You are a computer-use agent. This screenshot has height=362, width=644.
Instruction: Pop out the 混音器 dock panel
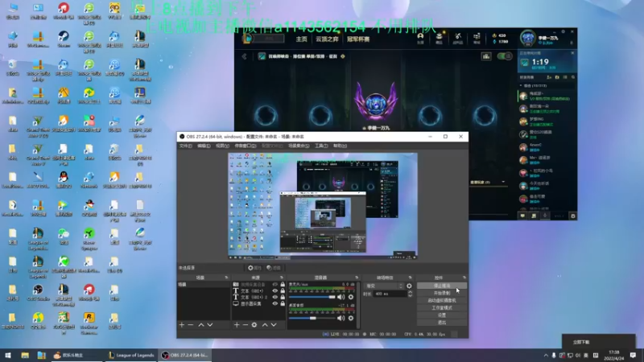[x=357, y=278]
